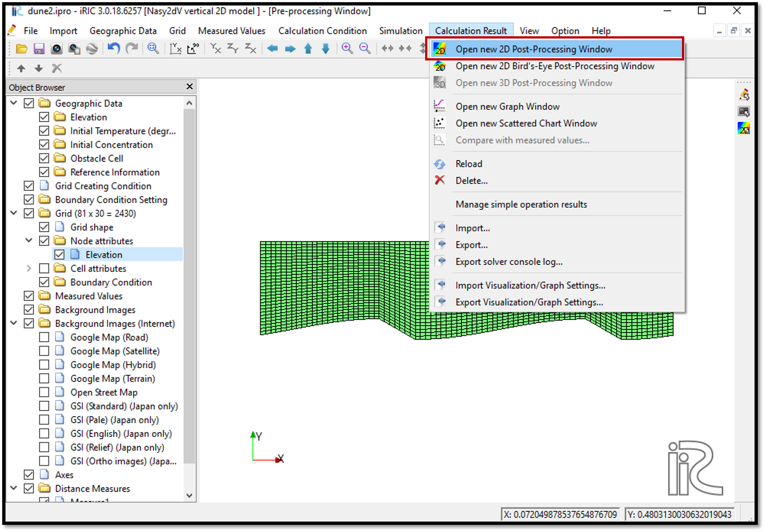Open the Calculation Result menu

pyautogui.click(x=471, y=31)
